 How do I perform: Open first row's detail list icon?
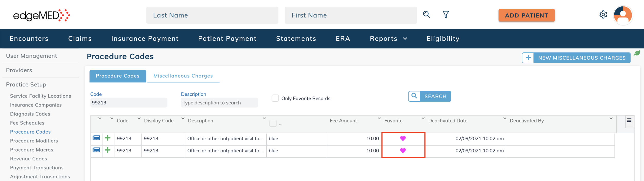pos(96,138)
